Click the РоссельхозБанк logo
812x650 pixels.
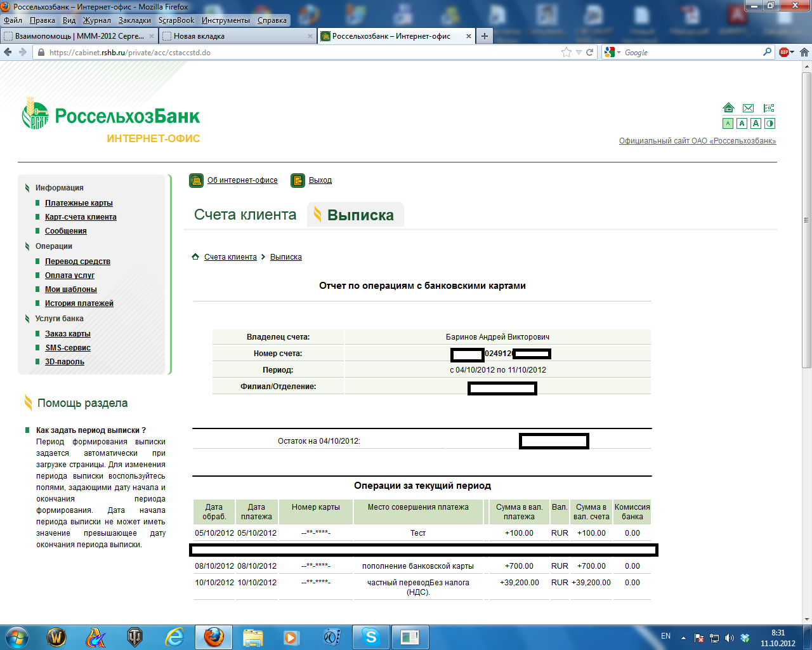point(111,114)
